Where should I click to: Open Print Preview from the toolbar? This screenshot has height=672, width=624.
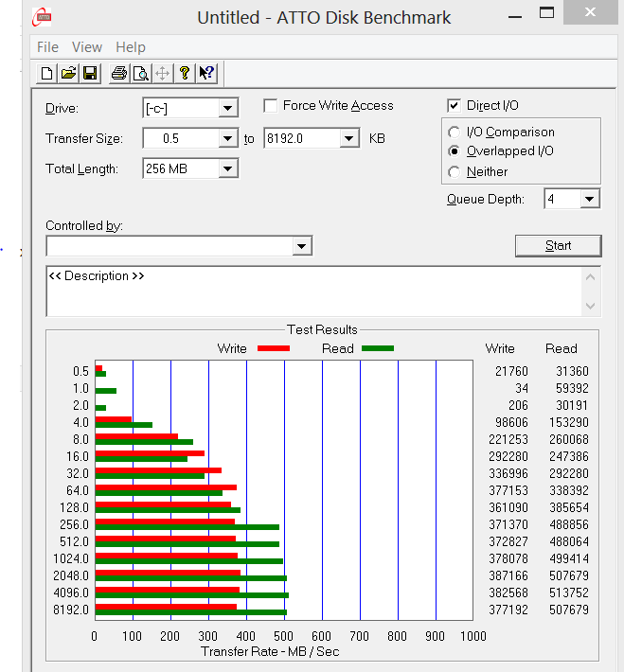(140, 73)
